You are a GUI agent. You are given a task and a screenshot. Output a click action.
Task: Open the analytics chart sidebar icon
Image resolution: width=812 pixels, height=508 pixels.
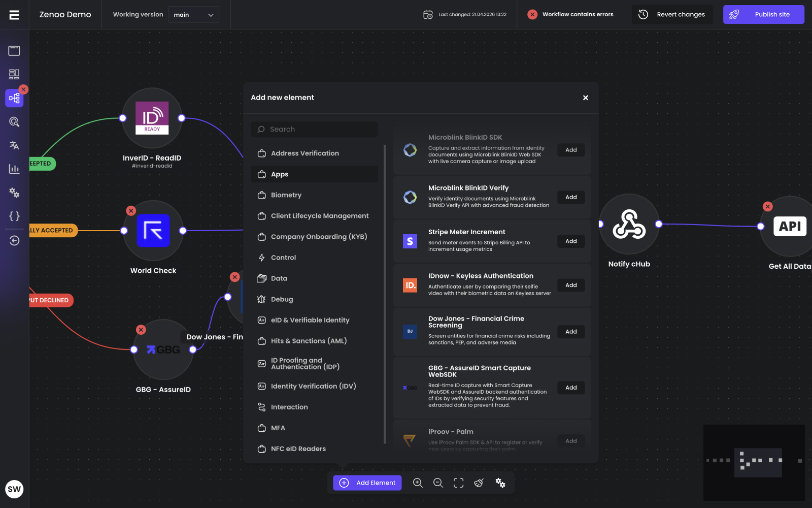coord(14,169)
